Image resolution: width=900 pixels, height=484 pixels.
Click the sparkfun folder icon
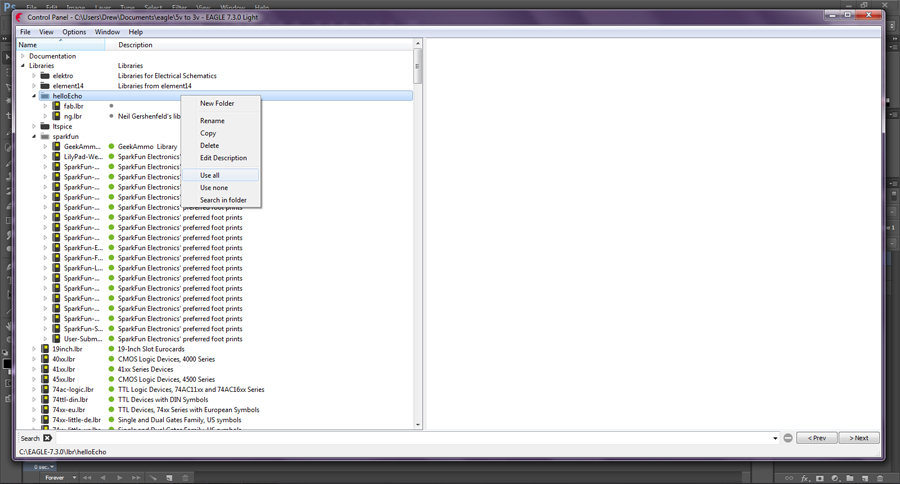coord(45,137)
